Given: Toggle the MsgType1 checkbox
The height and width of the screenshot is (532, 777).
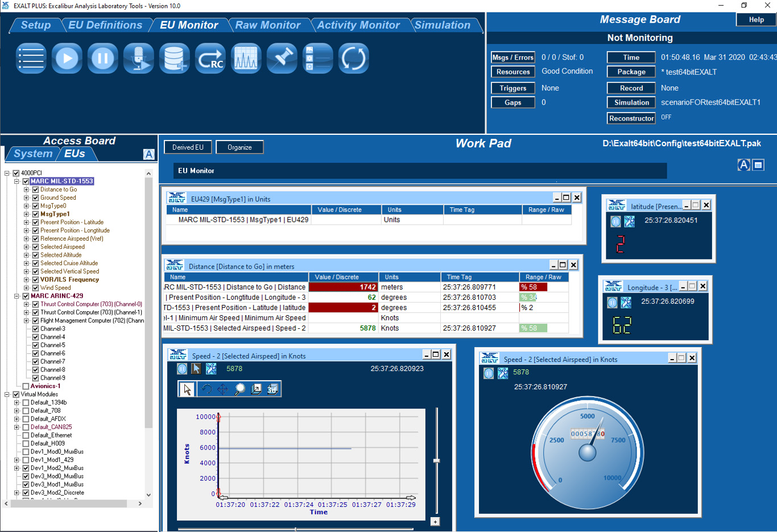Looking at the screenshot, I should click(x=35, y=214).
